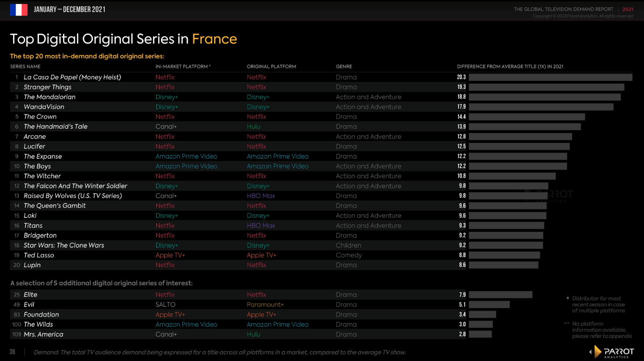
Task: Click the 20.3 demand bar for Money Heist
Action: [x=551, y=77]
